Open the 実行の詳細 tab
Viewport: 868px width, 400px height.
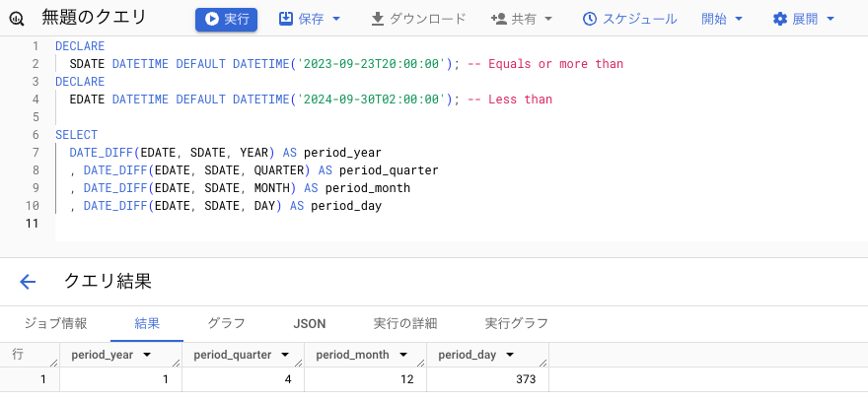pyautogui.click(x=404, y=323)
